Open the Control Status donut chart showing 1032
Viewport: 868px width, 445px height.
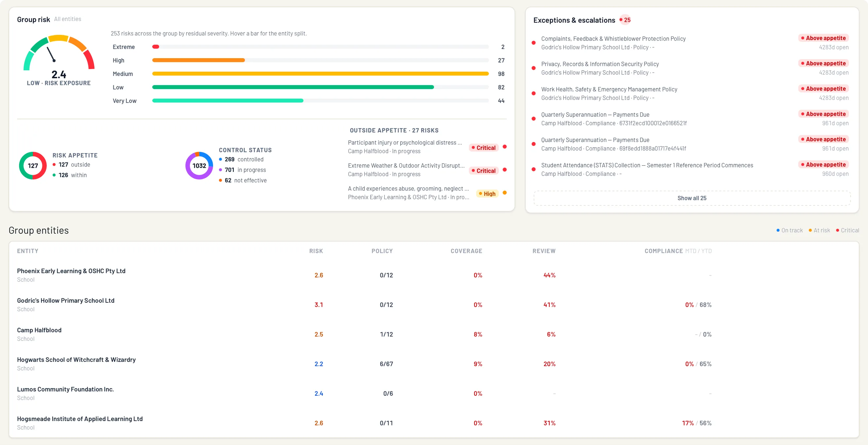(199, 166)
